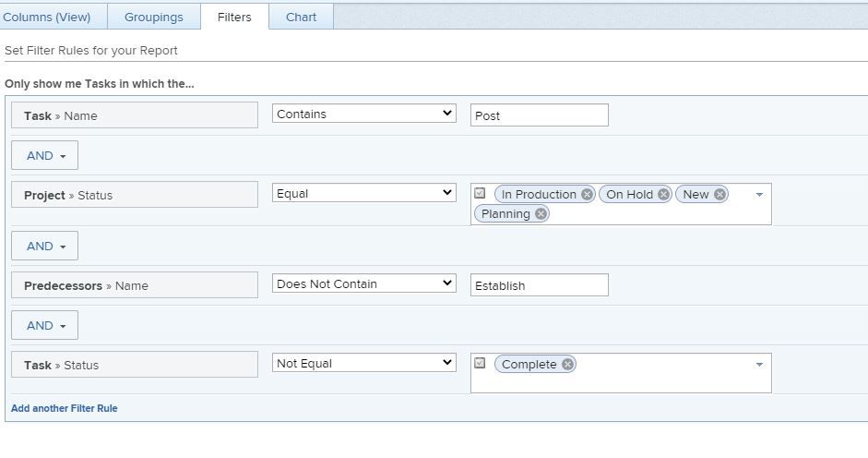This screenshot has width=868, height=458.
Task: Click the Task Name field selector
Action: (135, 115)
